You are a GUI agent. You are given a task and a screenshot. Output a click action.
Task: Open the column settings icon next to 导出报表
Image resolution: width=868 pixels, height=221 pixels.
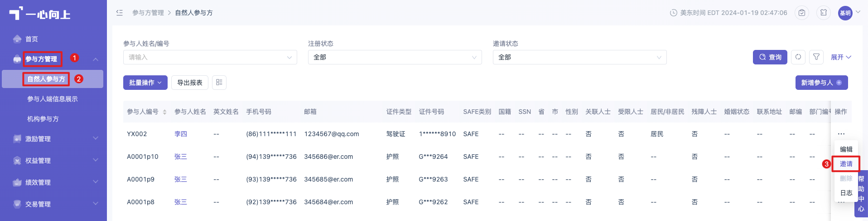point(219,83)
